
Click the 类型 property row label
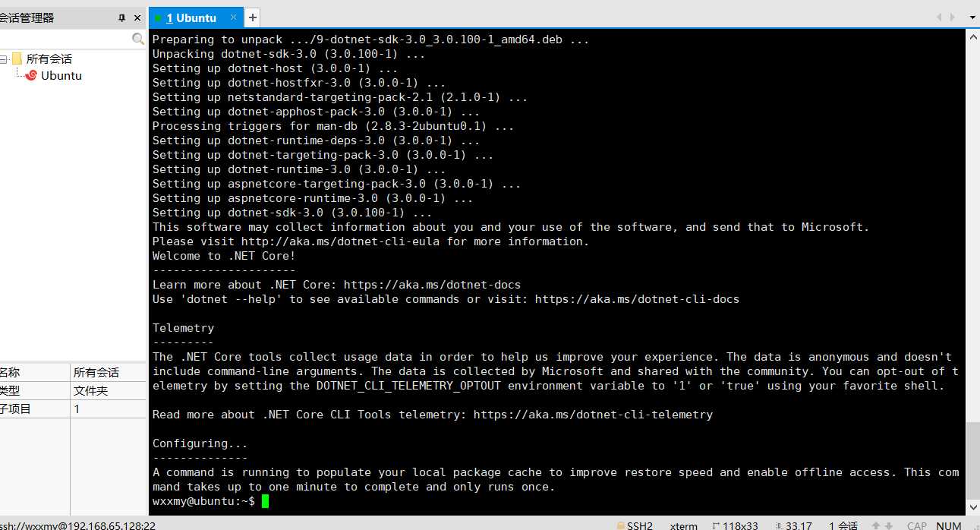(x=9, y=390)
